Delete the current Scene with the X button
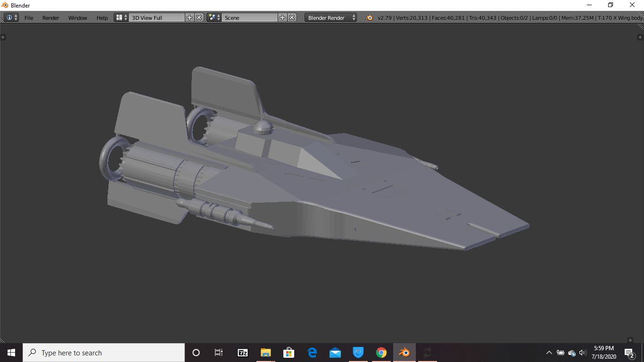The image size is (644, 362). click(292, 17)
